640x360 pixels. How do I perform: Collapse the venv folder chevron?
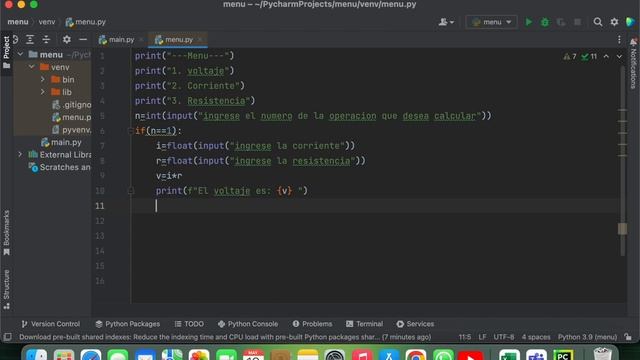pyautogui.click(x=31, y=67)
